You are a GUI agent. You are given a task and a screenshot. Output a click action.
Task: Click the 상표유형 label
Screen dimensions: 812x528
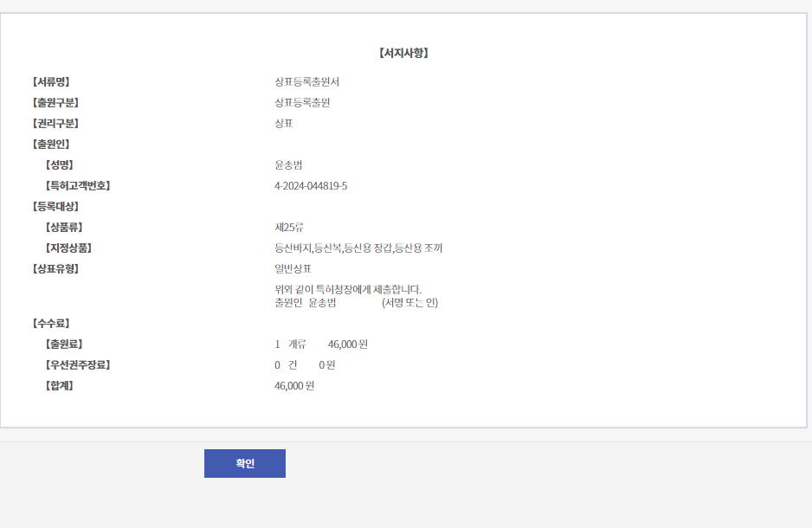[x=55, y=268]
